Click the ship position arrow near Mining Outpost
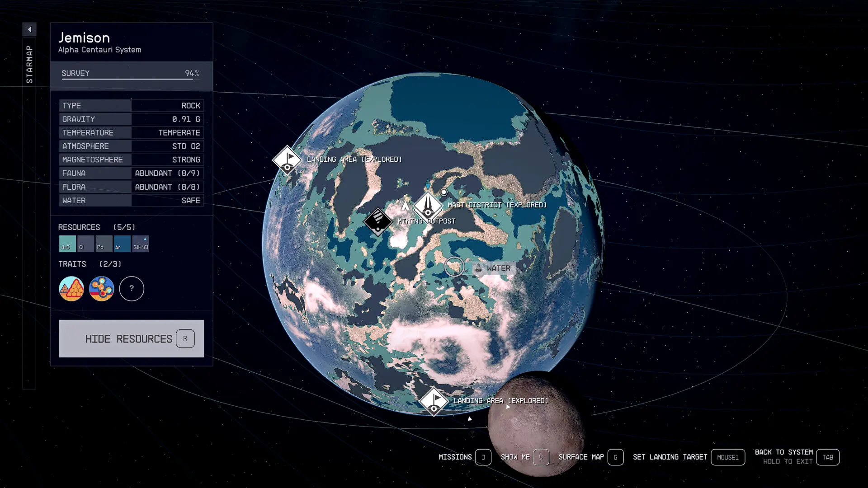This screenshot has height=488, width=868. coord(405,206)
